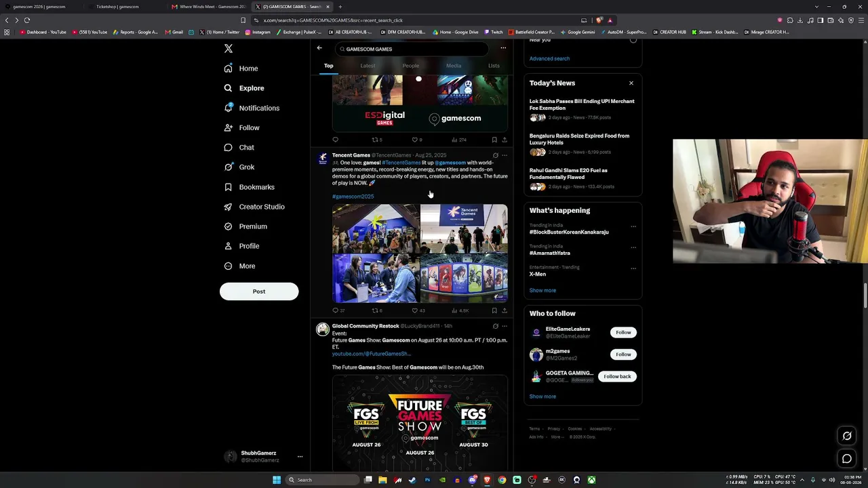Open Chat in the sidebar
The width and height of the screenshot is (868, 488).
239,147
